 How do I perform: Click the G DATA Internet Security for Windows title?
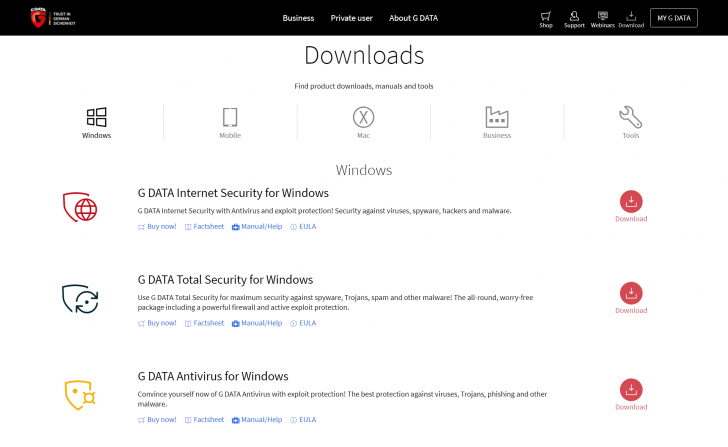pos(233,193)
